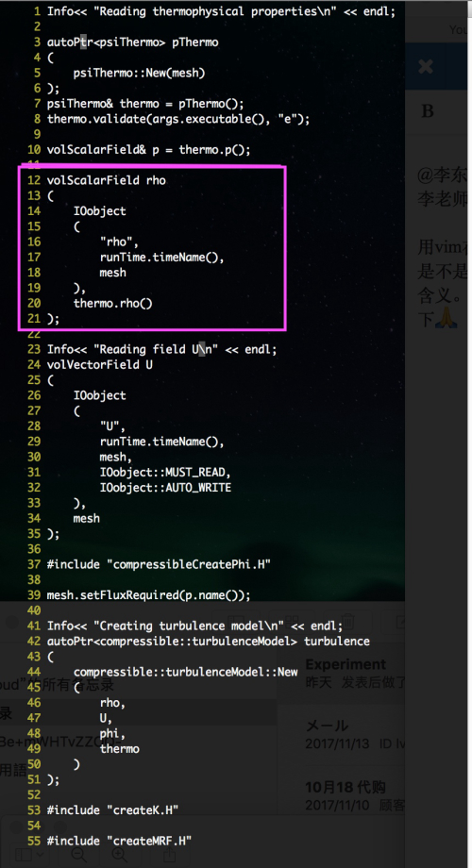The image size is (472, 868).
Task: Click the thermo.rho() code line
Action: point(112,303)
